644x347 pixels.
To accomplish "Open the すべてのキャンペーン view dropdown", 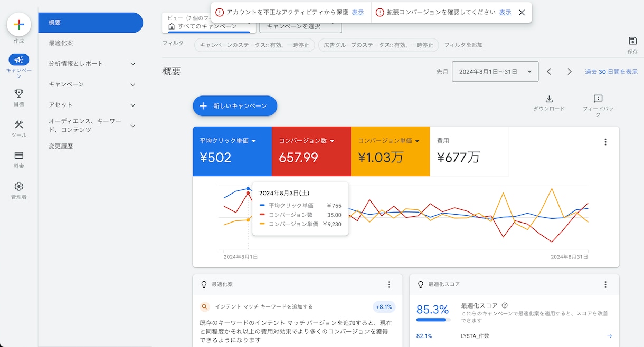I will pos(209,24).
